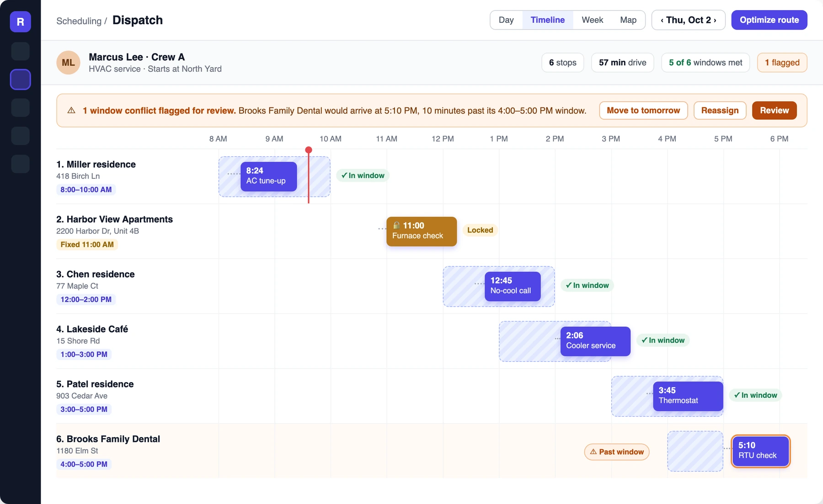This screenshot has width=823, height=504.
Task: Click the red current-time marker on the timeline
Action: pos(309,150)
